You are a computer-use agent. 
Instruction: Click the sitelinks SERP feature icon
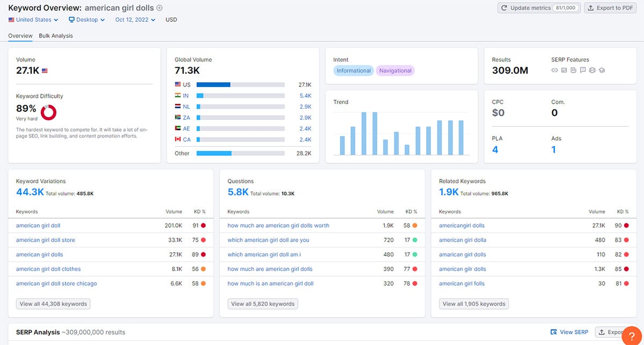click(554, 70)
